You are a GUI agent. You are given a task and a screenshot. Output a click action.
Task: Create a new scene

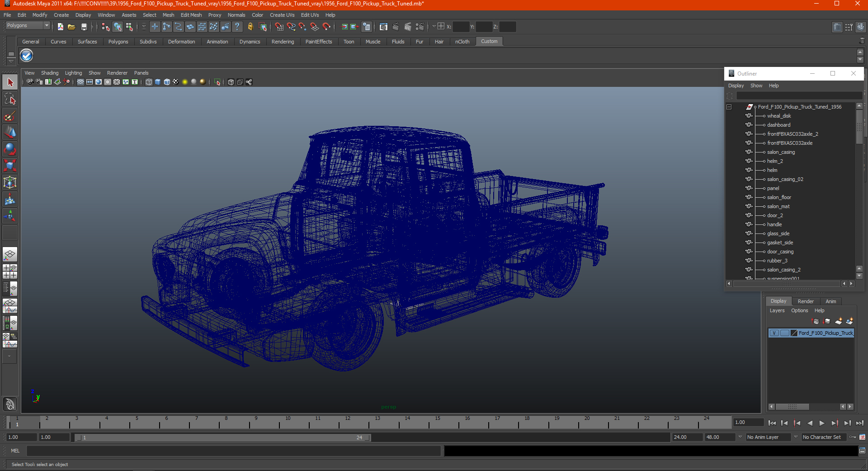[61, 27]
